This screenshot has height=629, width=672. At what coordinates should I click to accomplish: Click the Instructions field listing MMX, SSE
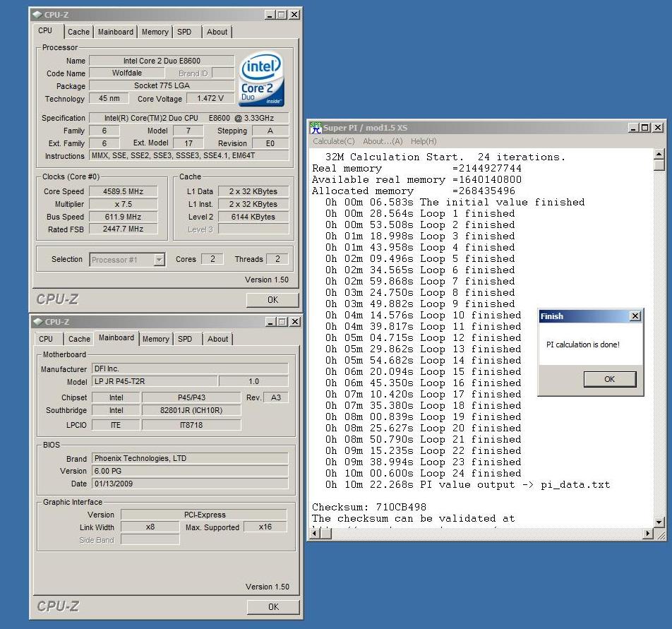coord(188,155)
